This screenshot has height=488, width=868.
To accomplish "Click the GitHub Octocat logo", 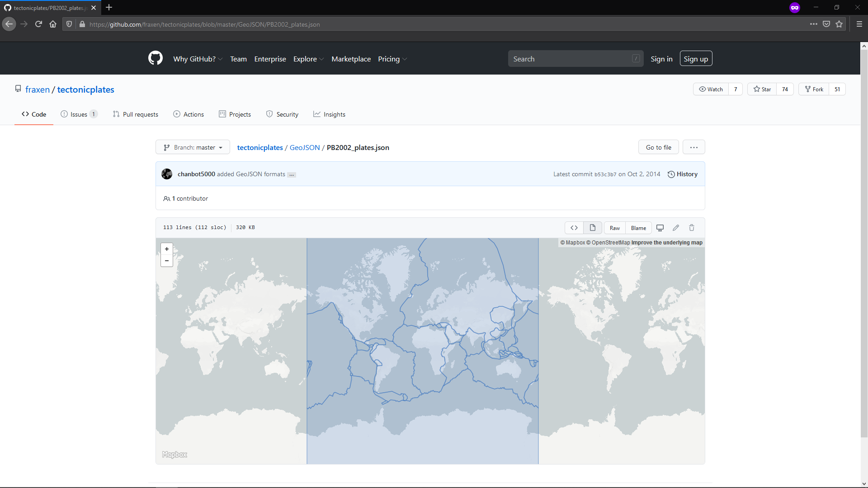I will tap(155, 58).
